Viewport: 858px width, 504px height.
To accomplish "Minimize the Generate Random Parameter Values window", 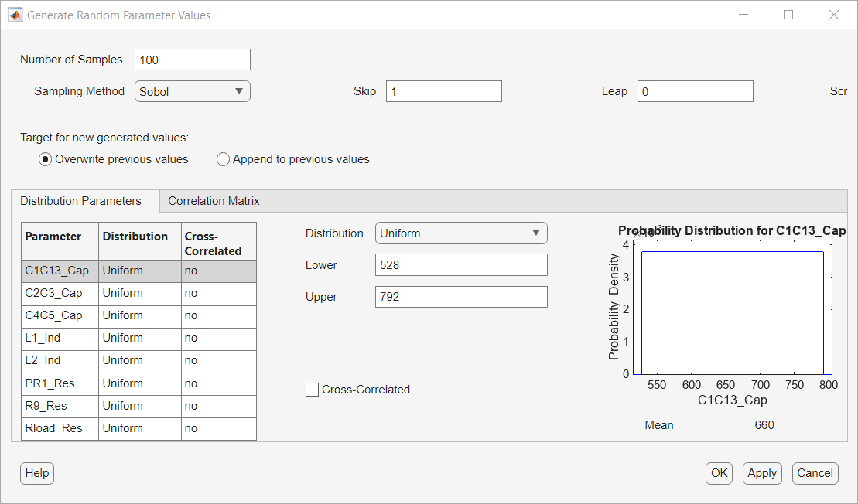I will (743, 15).
